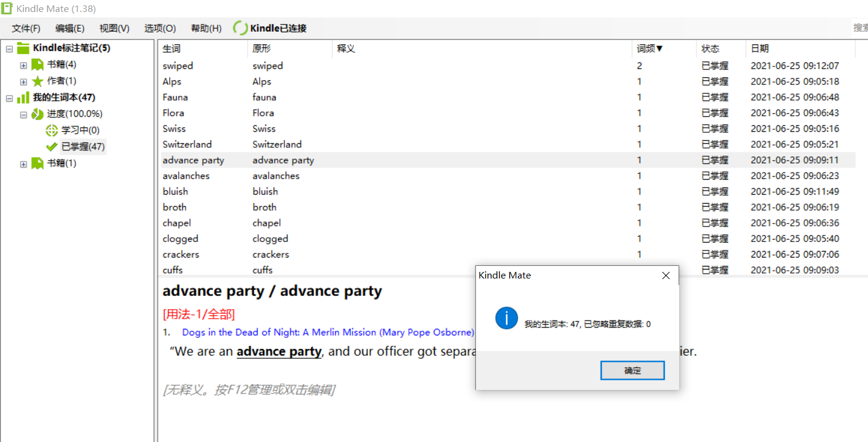Select the bluish word row

[x=507, y=192]
